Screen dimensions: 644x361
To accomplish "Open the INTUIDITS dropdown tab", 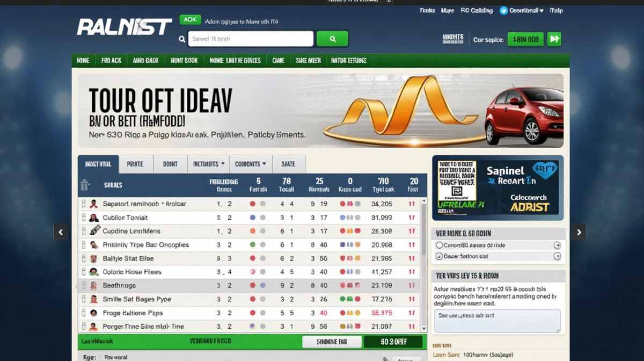I will 208,164.
